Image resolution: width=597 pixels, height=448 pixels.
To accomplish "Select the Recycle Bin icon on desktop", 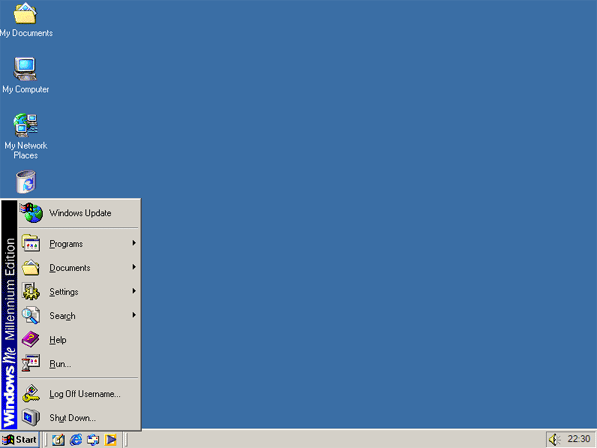I will [26, 182].
